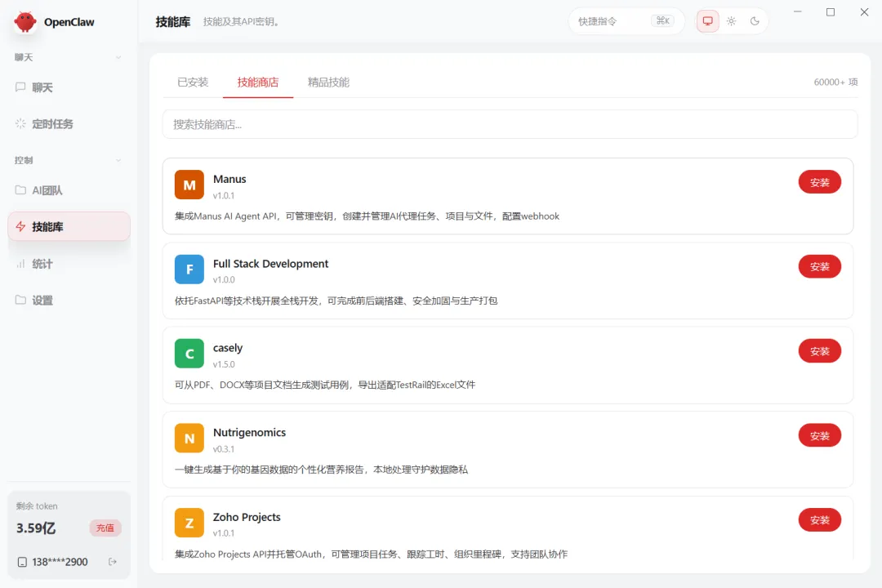Viewport: 882px width, 588px height.
Task: Click the 技能库 page heading
Action: pos(172,22)
